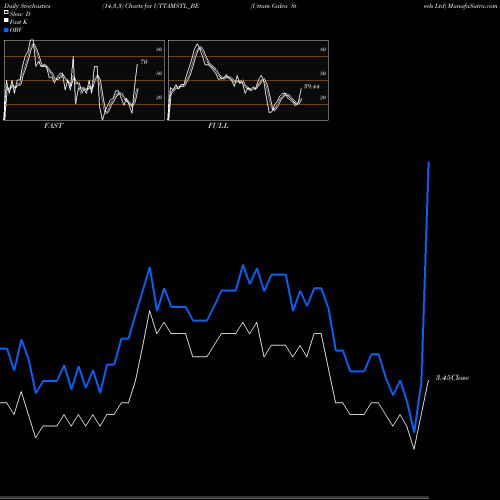
Task: Open the FAST stochastic thumbnail chart
Action: pyautogui.click(x=84, y=80)
